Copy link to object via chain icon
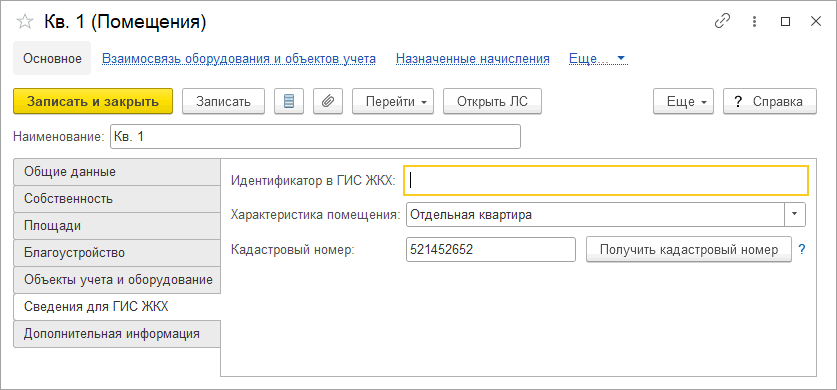The width and height of the screenshot is (837, 390). coord(722,21)
